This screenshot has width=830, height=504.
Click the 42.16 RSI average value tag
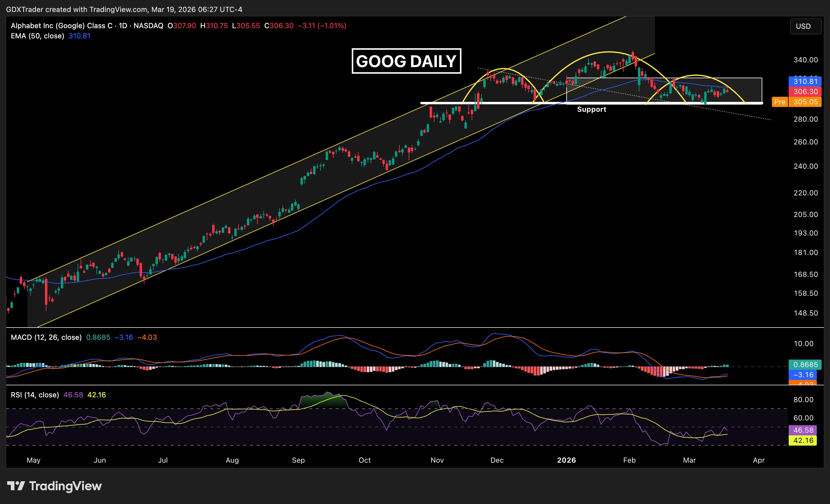tap(803, 440)
